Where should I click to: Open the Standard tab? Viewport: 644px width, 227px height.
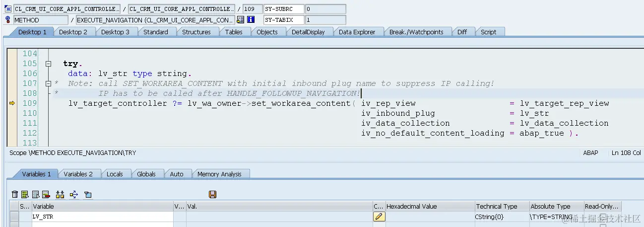156,32
